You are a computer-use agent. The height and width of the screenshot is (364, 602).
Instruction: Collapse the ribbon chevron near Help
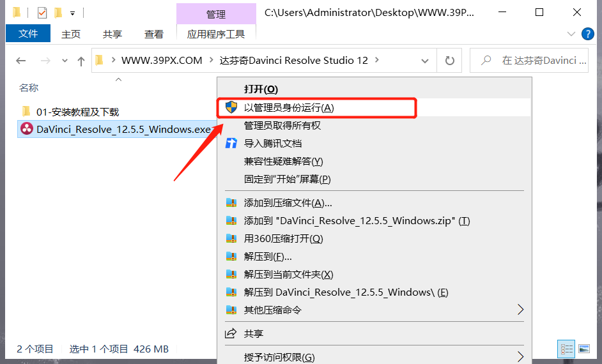coord(571,34)
